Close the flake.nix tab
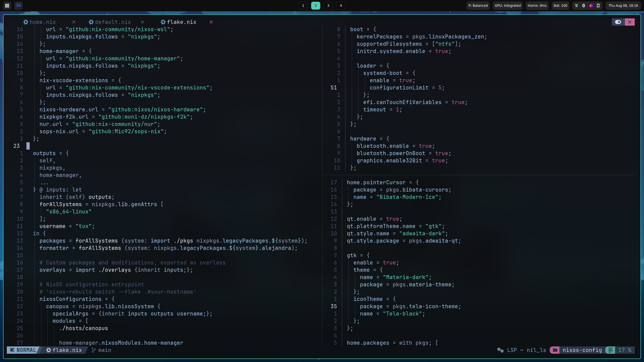The width and height of the screenshot is (644, 362). (x=211, y=22)
